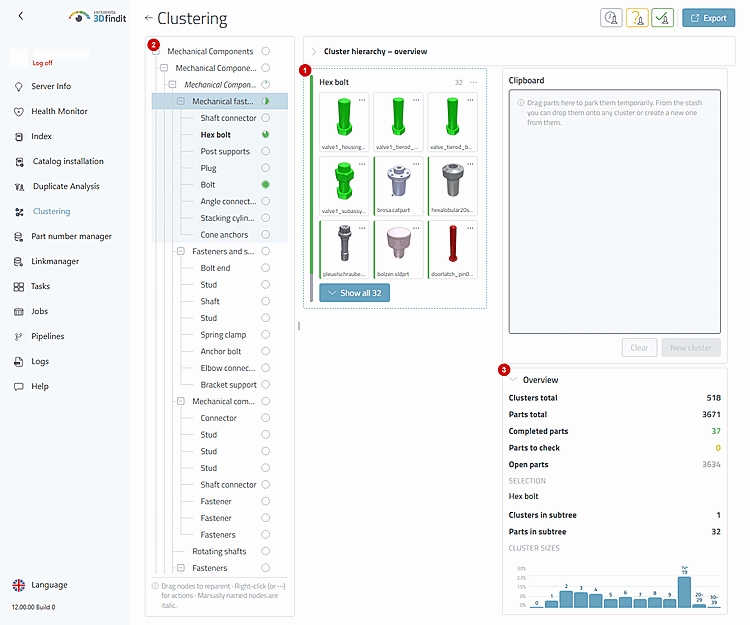Click the Show all 32 button
750x625 pixels.
pyautogui.click(x=354, y=293)
